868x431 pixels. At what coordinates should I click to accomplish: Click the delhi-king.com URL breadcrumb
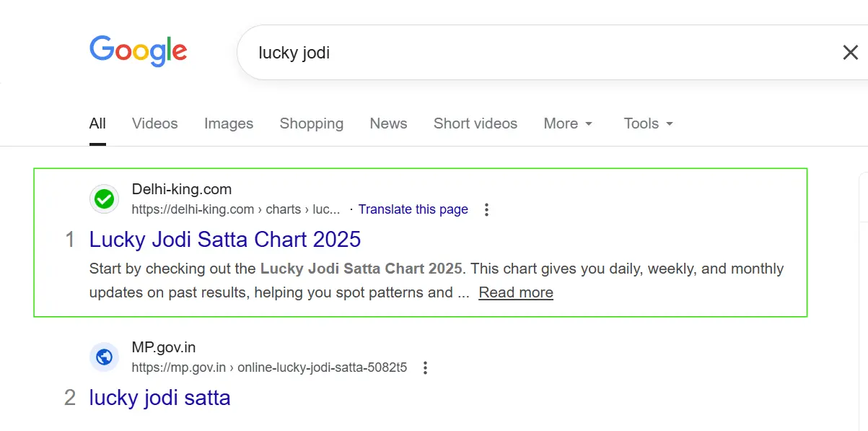[235, 209]
